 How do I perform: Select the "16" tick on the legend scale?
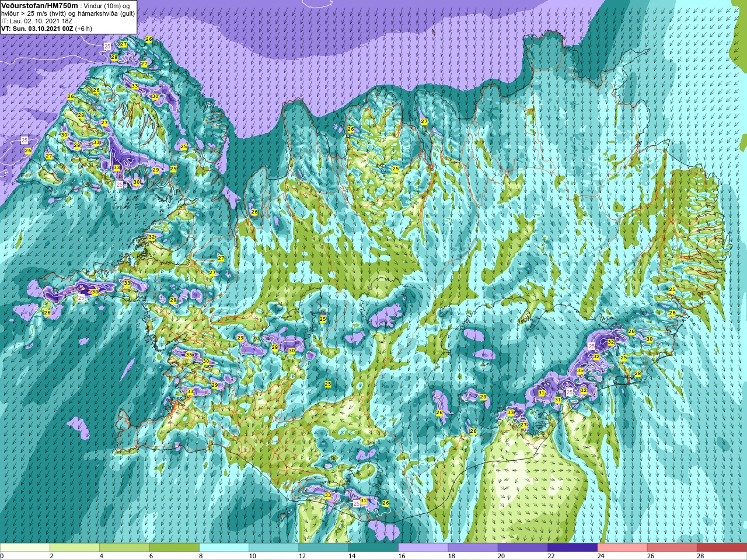[402, 556]
